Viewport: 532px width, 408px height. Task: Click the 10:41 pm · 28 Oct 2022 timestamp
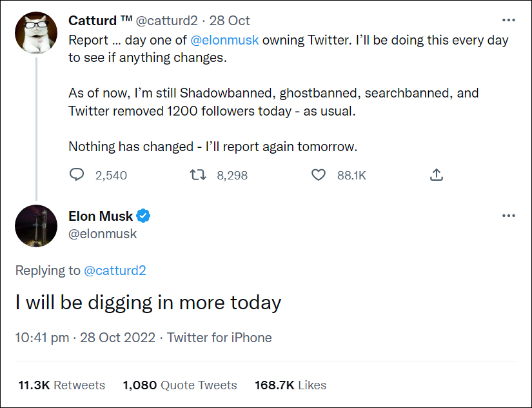[x=85, y=338]
